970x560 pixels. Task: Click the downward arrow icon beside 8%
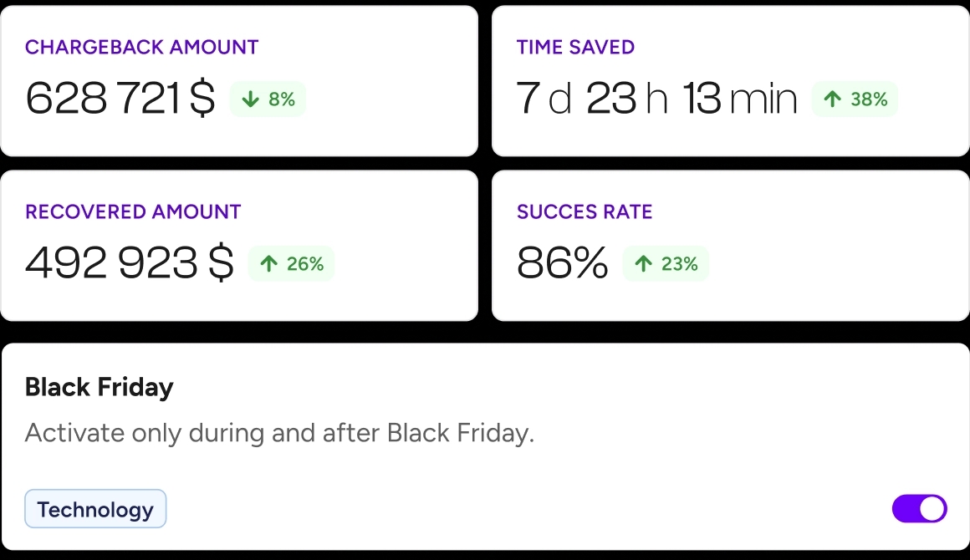(249, 99)
